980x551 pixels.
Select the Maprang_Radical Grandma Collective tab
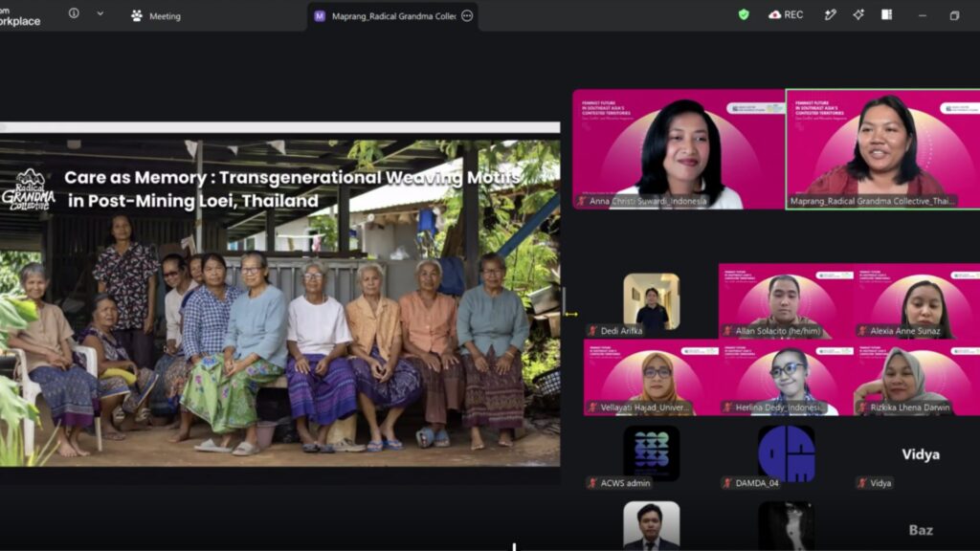(x=392, y=16)
